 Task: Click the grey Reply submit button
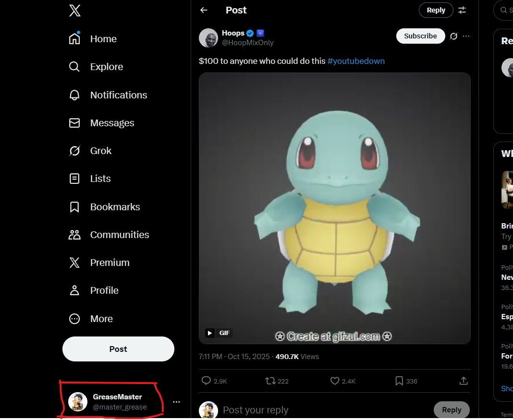pos(452,409)
